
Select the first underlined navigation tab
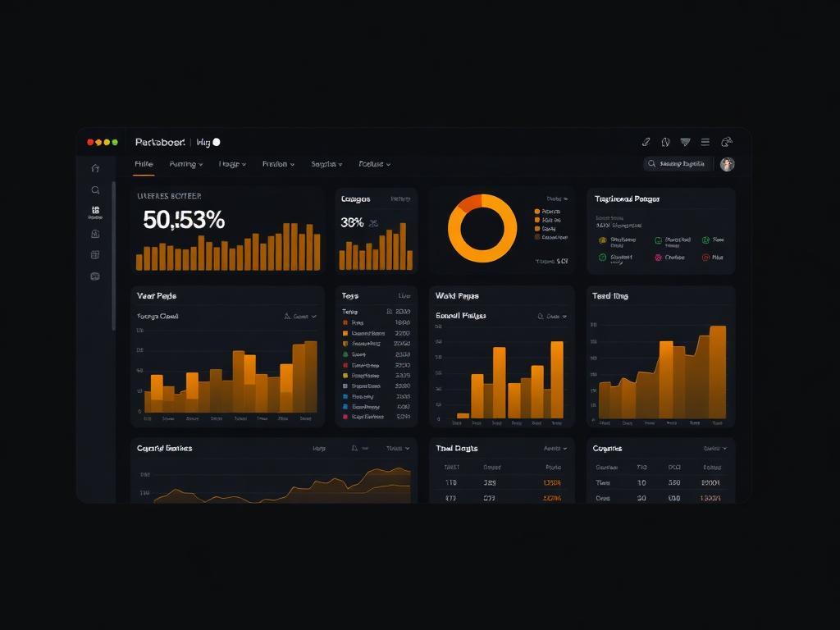point(144,164)
